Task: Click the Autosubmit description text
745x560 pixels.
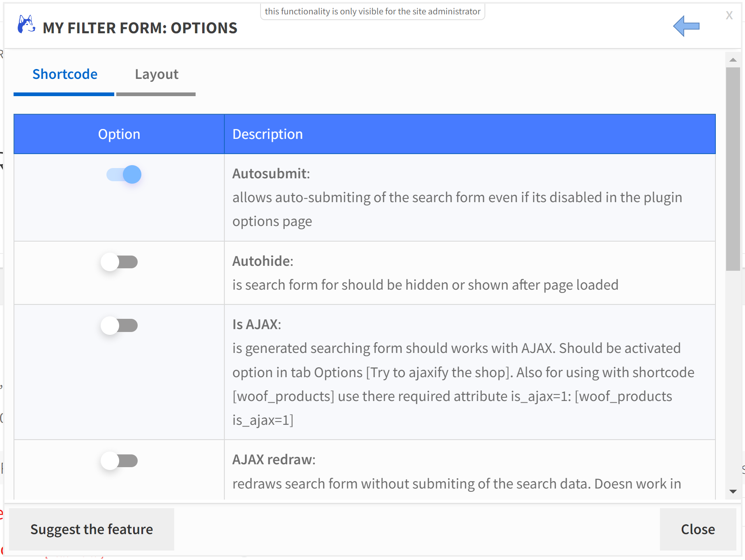Action: [x=457, y=210]
